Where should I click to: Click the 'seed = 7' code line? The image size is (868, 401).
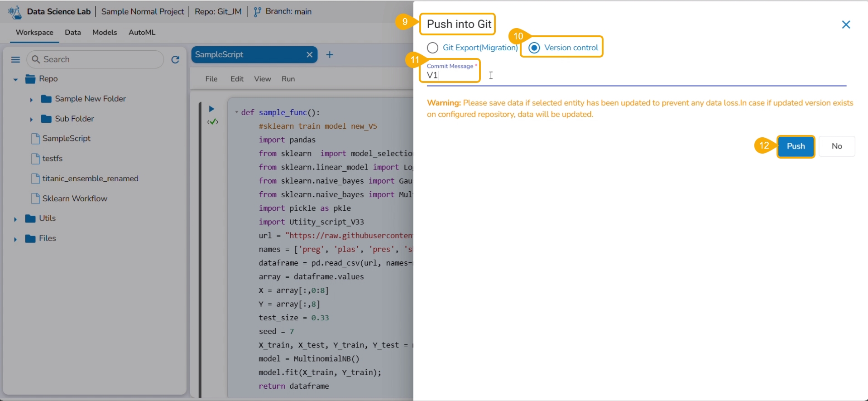(x=276, y=331)
